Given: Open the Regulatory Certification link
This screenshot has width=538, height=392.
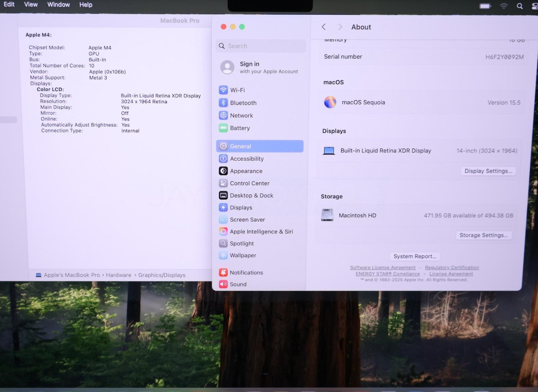Looking at the screenshot, I should (452, 267).
